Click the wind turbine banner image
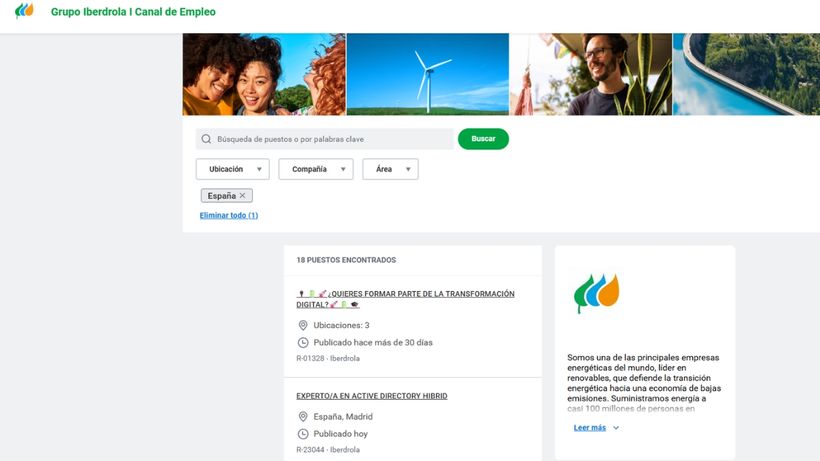Viewport: 820px width, 461px height. tap(427, 74)
